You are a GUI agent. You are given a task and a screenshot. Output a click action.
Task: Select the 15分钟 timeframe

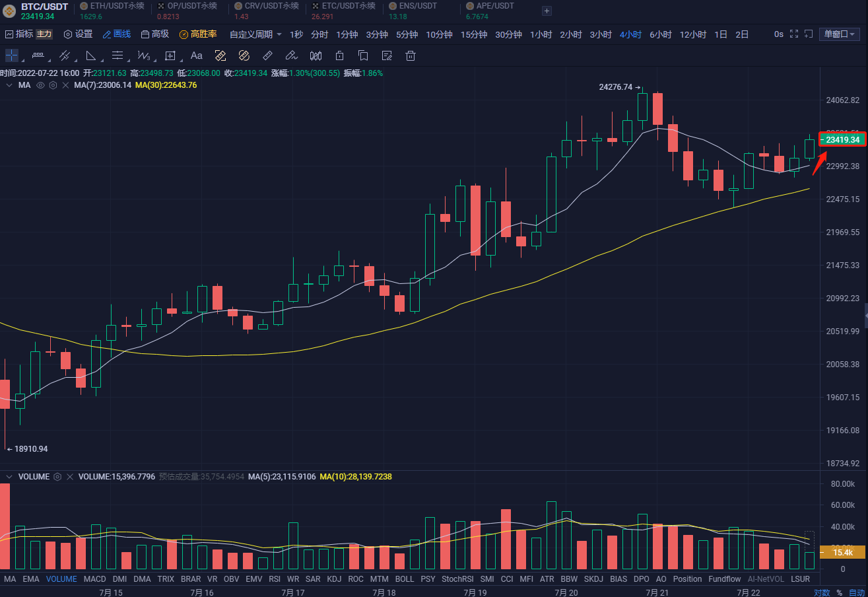tap(474, 34)
